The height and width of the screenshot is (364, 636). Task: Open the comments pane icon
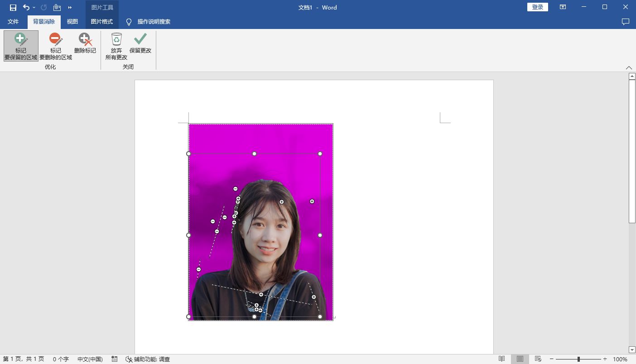point(626,22)
